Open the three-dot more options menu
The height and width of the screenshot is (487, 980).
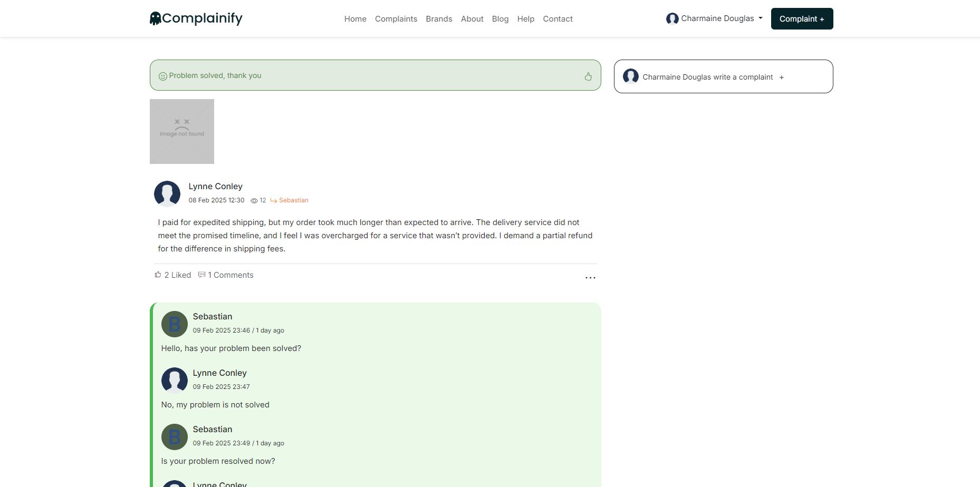[x=590, y=277]
